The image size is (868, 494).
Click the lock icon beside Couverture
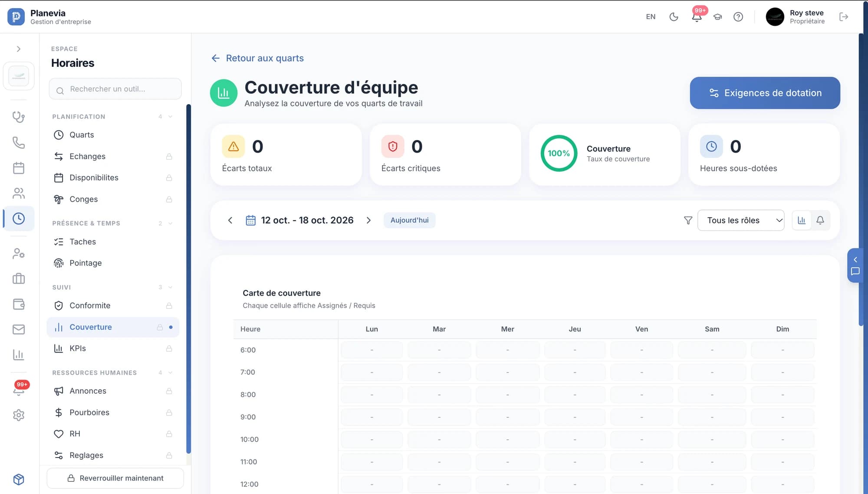(160, 327)
